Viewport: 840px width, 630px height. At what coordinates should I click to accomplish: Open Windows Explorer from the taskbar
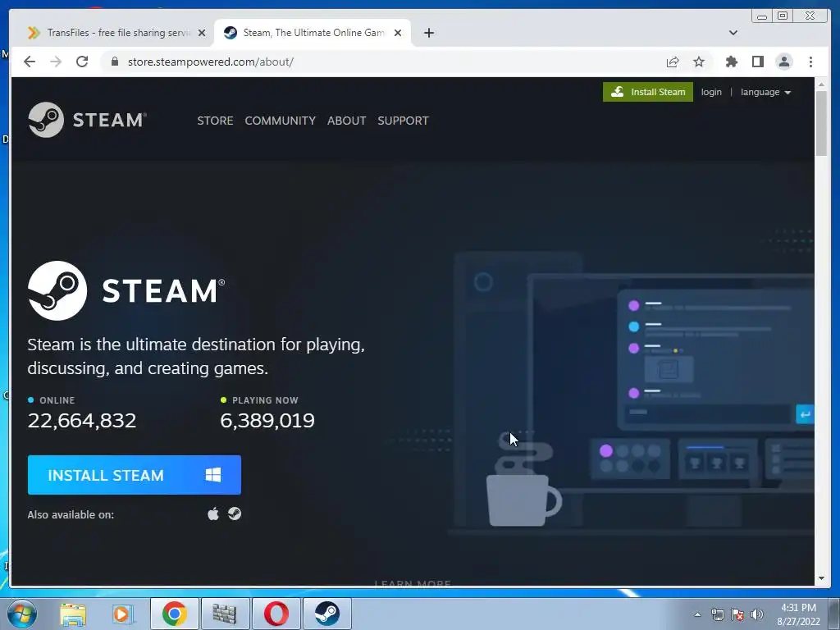click(73, 614)
